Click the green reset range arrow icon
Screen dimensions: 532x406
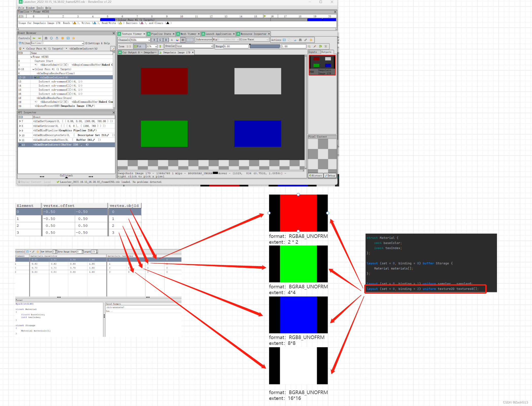tap(320, 46)
